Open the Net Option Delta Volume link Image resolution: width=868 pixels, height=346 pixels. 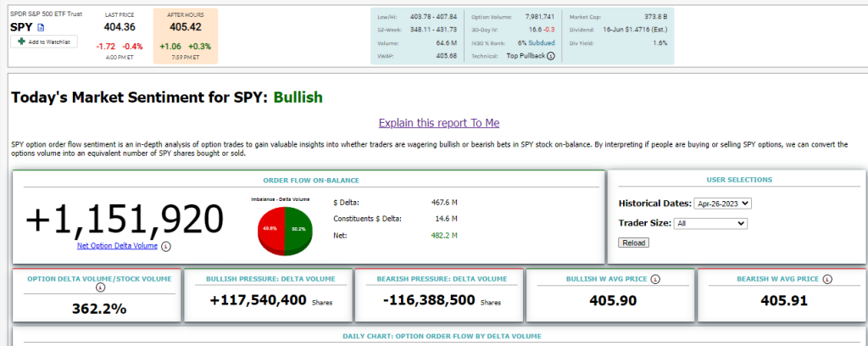coord(117,245)
